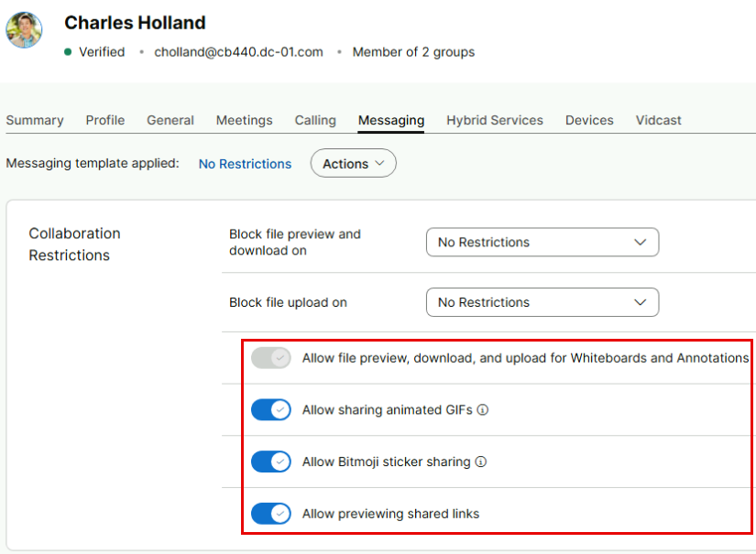Click info icon beside Bitmoji sticker sharing
The width and height of the screenshot is (756, 554).
(x=481, y=462)
